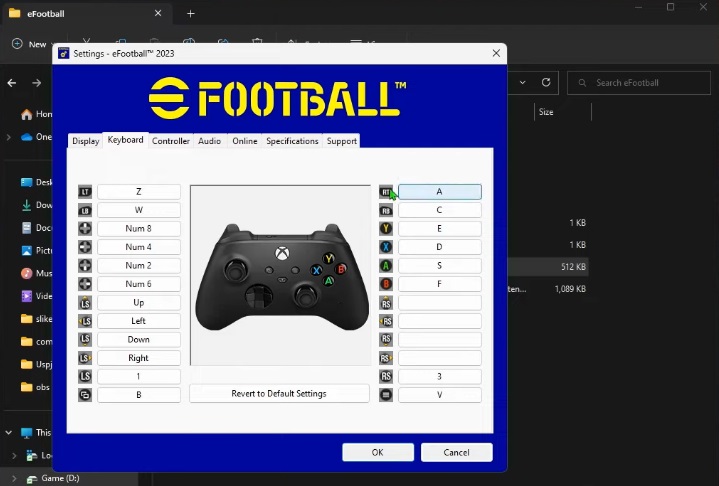The height and width of the screenshot is (486, 719).
Task: Select the LT key binding field Z
Action: pyautogui.click(x=139, y=192)
